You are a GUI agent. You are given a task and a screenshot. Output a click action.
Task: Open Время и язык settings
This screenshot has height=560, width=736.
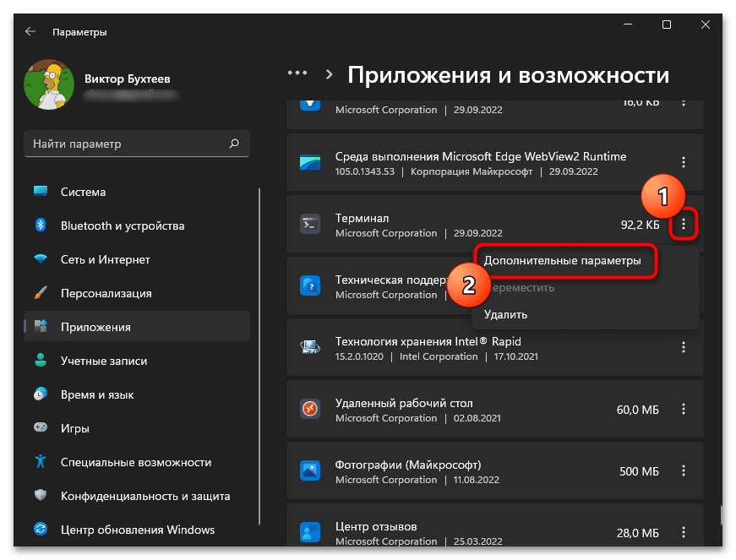(137, 394)
